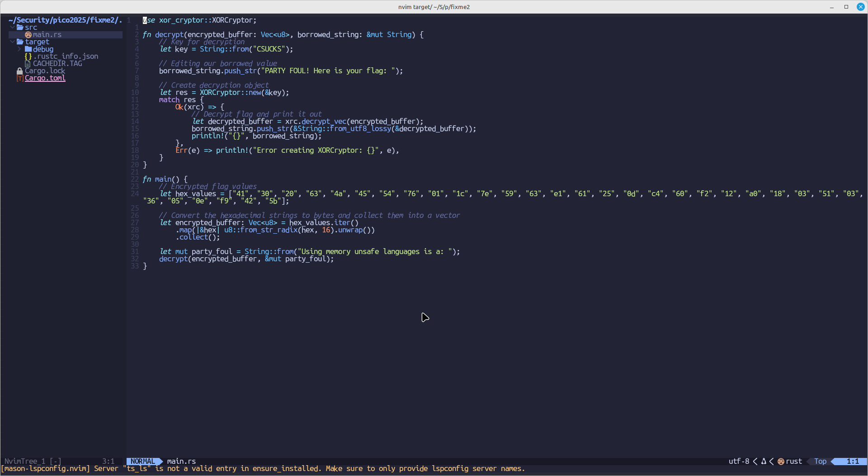
Task: Click the document icon beside CACHEDIR.TAG
Action: (x=28, y=64)
